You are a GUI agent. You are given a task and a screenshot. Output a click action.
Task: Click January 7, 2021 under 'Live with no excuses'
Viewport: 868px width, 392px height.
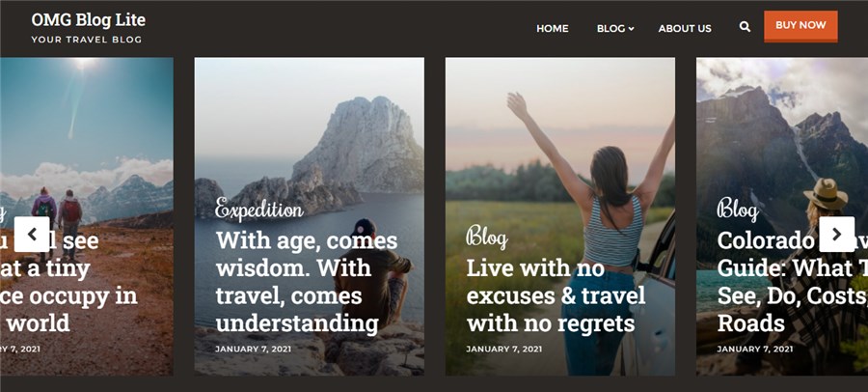point(503,350)
